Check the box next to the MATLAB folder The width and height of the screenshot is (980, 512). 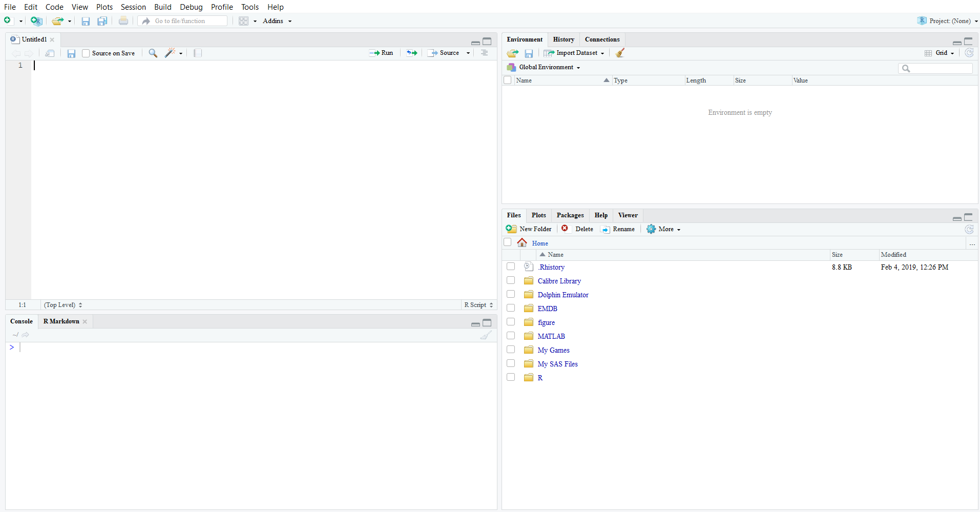(511, 336)
